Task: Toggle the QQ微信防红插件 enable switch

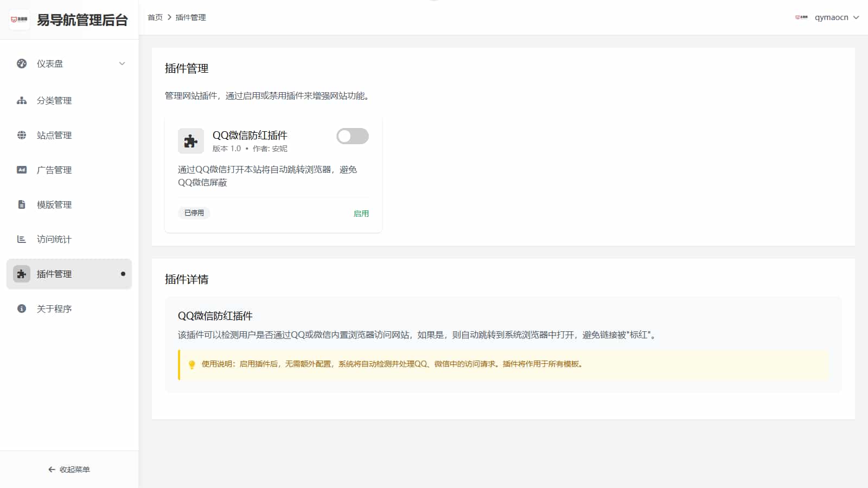Action: click(x=353, y=136)
